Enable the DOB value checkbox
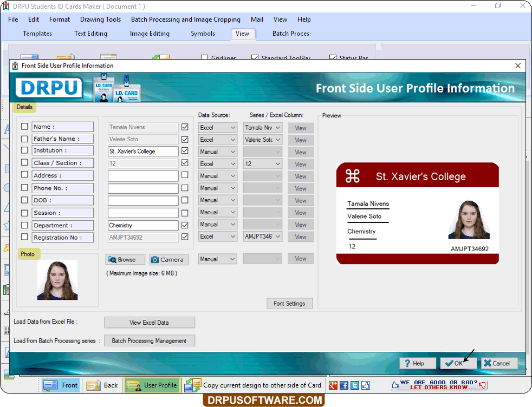The height and width of the screenshot is (407, 532). 185,200
